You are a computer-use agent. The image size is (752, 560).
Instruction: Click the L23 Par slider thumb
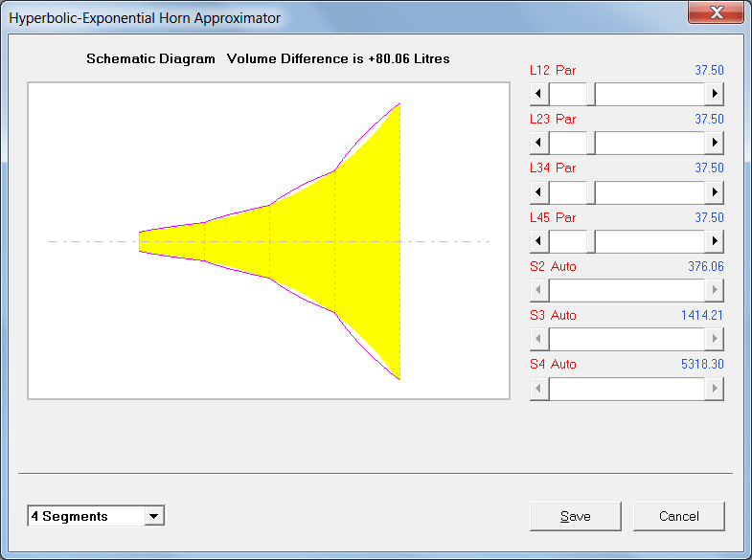coord(591,143)
